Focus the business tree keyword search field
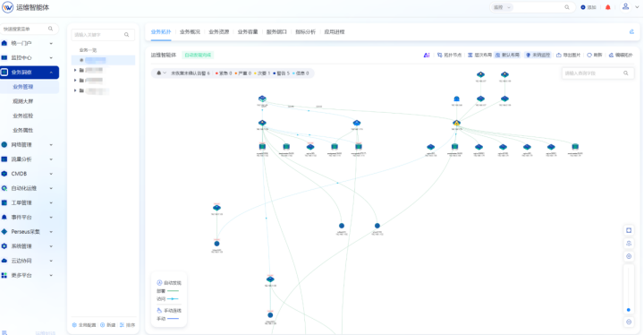This screenshot has width=644, height=335. point(103,35)
